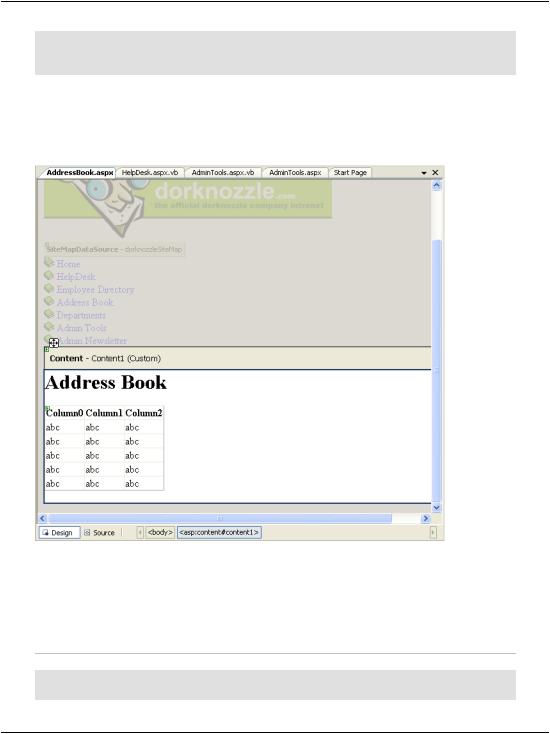Click the Column0 header cell

64,413
